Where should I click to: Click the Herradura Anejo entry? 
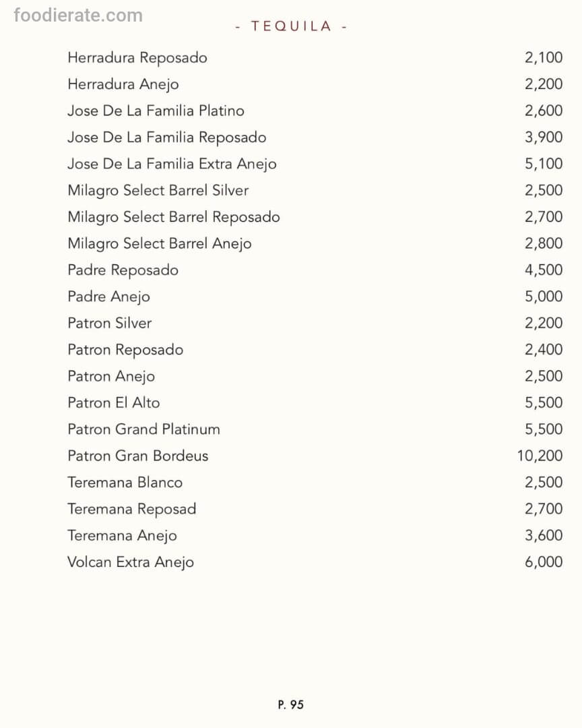123,84
